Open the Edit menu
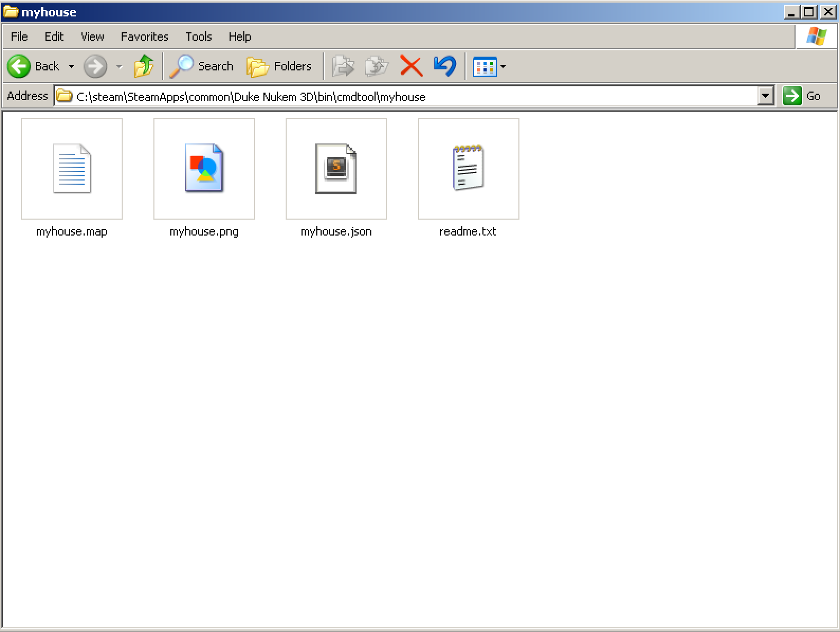This screenshot has width=840, height=632. (54, 37)
